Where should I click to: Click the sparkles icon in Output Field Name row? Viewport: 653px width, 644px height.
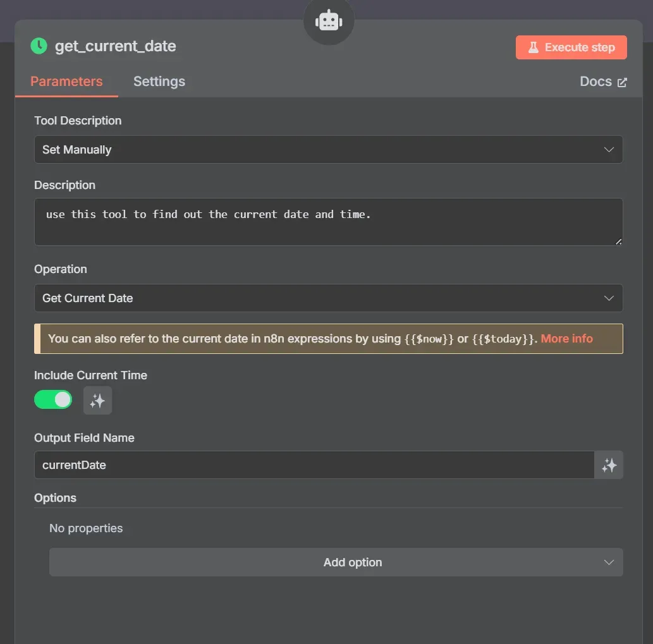pyautogui.click(x=609, y=465)
